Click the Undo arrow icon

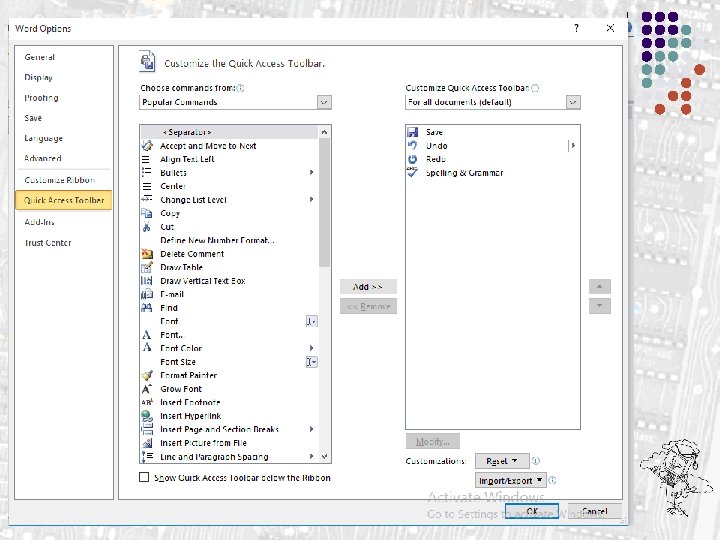click(x=412, y=146)
